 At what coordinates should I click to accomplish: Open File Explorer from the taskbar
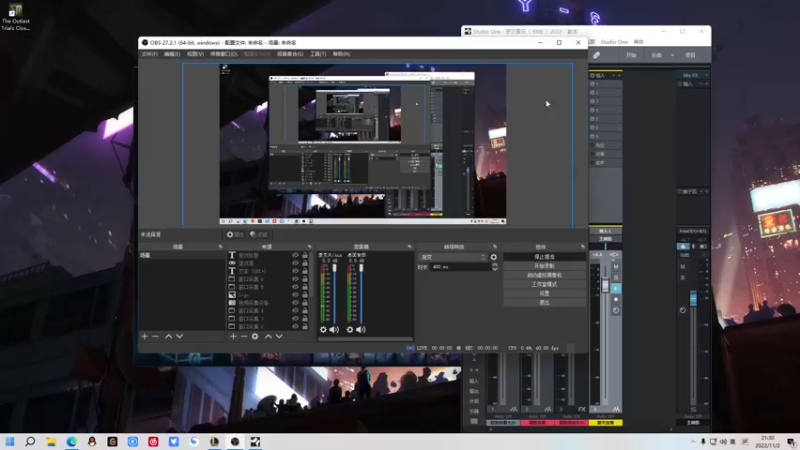[51, 442]
